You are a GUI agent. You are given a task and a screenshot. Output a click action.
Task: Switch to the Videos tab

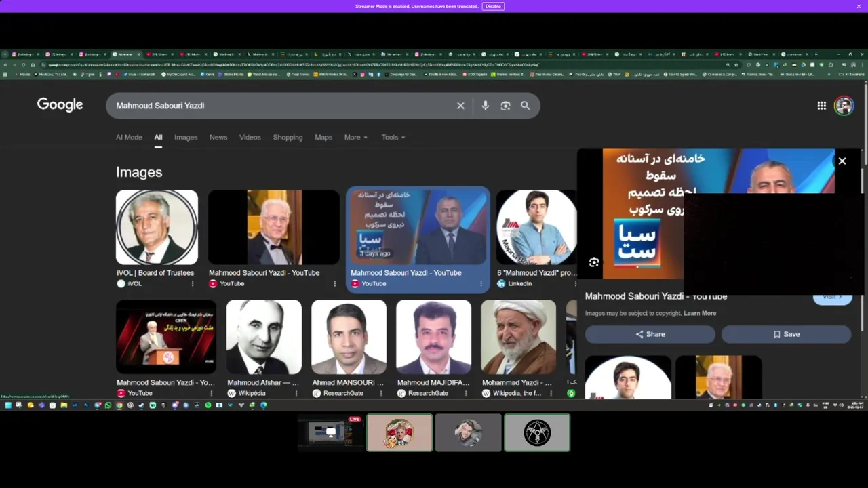click(250, 137)
